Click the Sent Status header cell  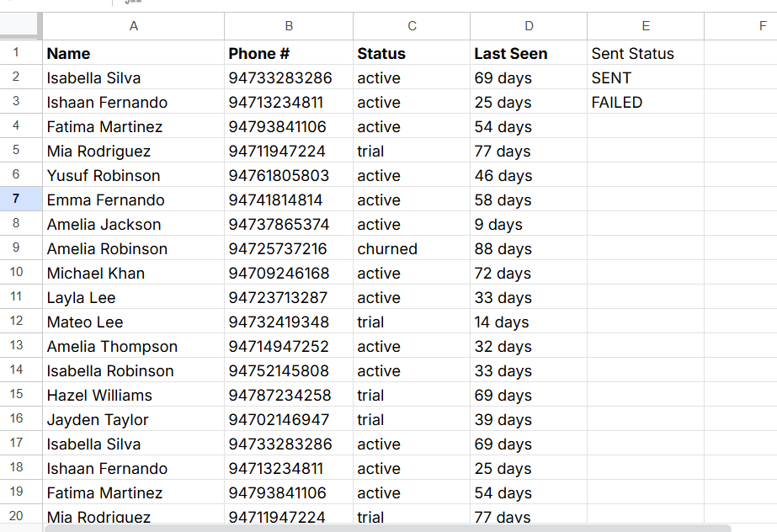[645, 53]
